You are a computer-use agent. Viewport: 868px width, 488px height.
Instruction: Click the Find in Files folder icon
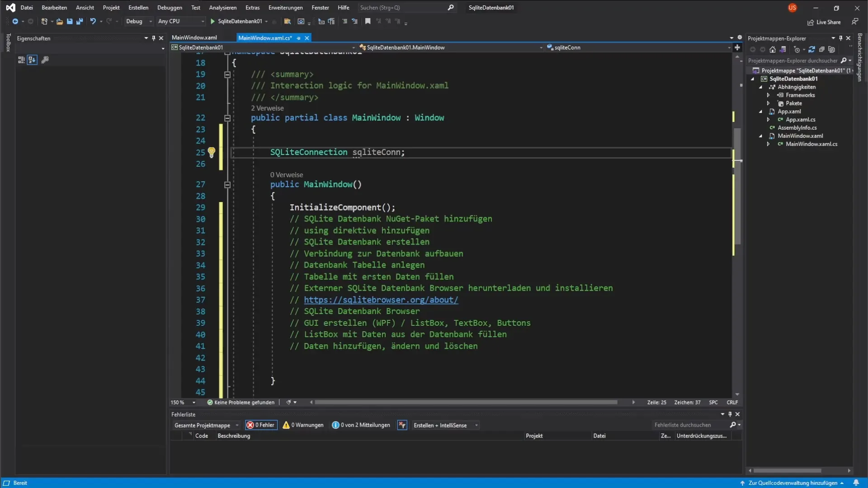[287, 21]
